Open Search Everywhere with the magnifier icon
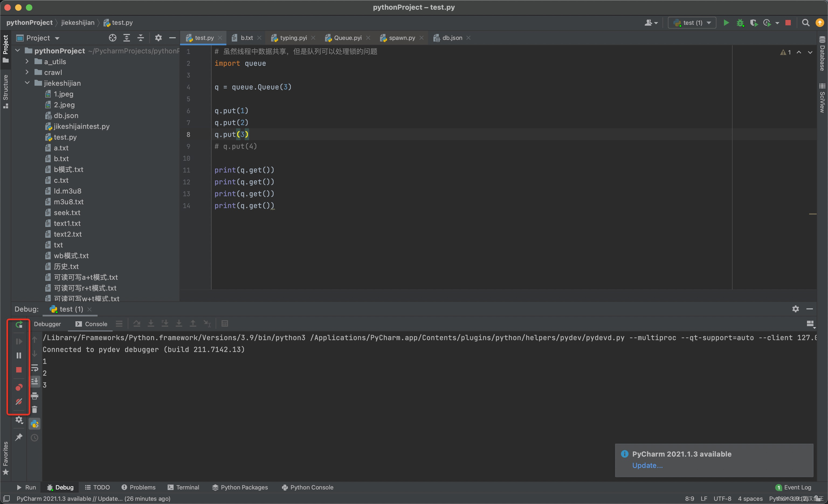The height and width of the screenshot is (504, 828). click(805, 23)
